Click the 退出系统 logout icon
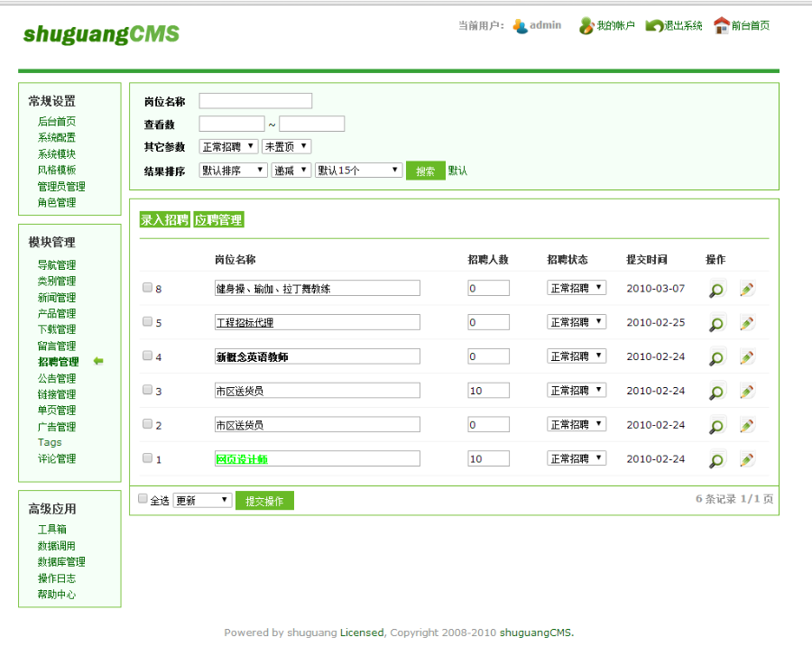The height and width of the screenshot is (656, 812). coord(654,24)
